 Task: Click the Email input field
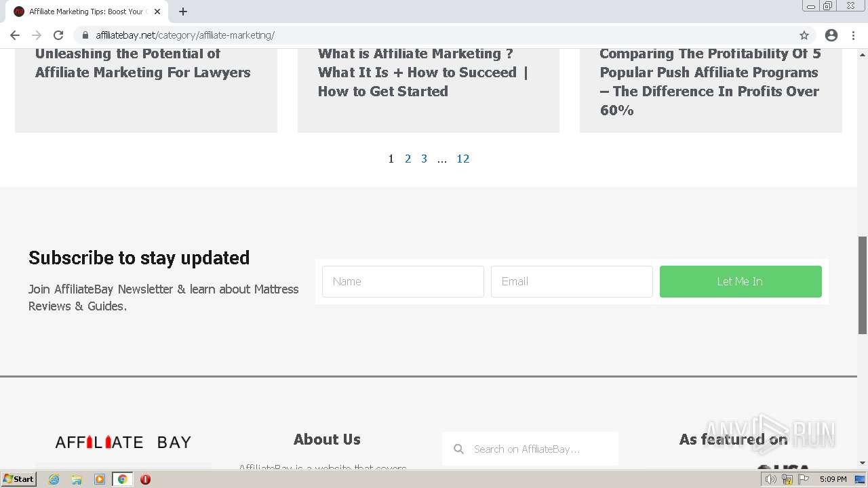click(572, 281)
